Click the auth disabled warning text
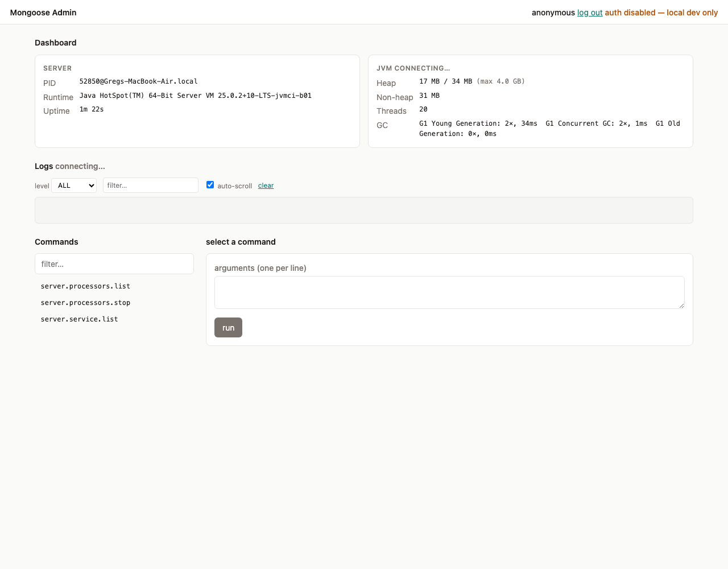Image resolution: width=728 pixels, height=569 pixels. coord(661,13)
